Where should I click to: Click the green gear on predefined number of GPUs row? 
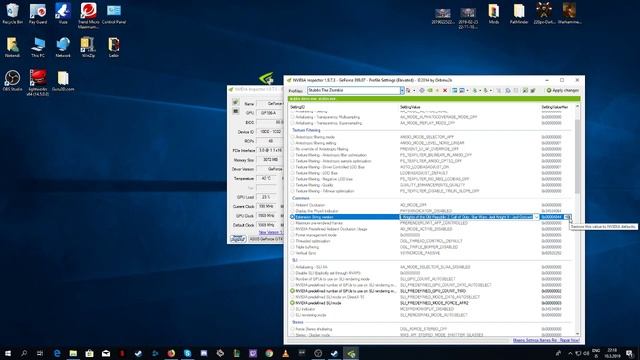click(292, 291)
